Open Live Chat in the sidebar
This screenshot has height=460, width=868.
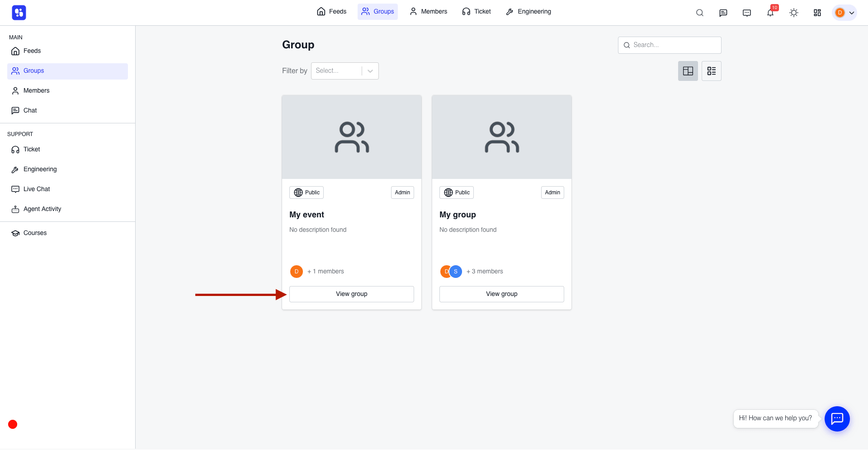pyautogui.click(x=67, y=189)
